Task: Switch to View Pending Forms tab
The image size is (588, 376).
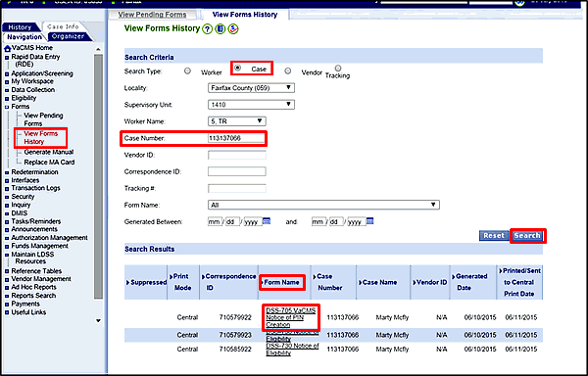Action: [x=152, y=15]
